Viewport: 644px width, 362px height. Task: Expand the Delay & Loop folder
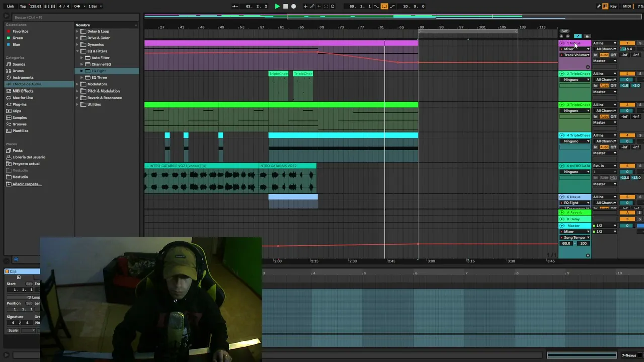click(x=78, y=31)
